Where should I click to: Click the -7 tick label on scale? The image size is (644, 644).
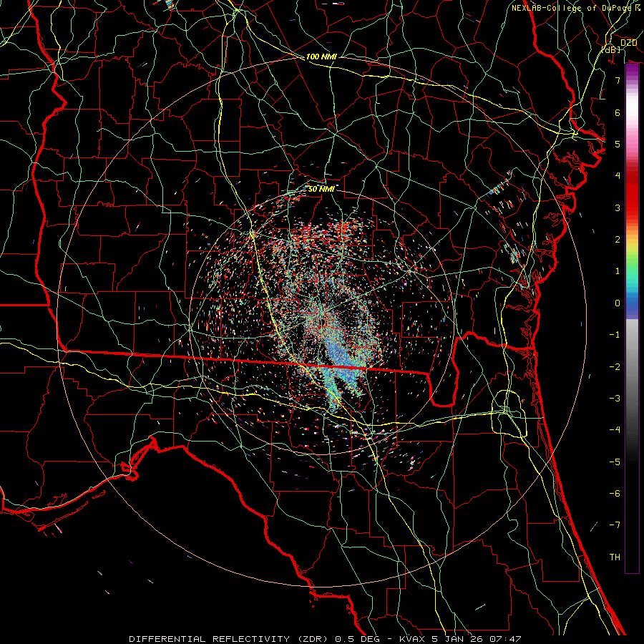(615, 525)
